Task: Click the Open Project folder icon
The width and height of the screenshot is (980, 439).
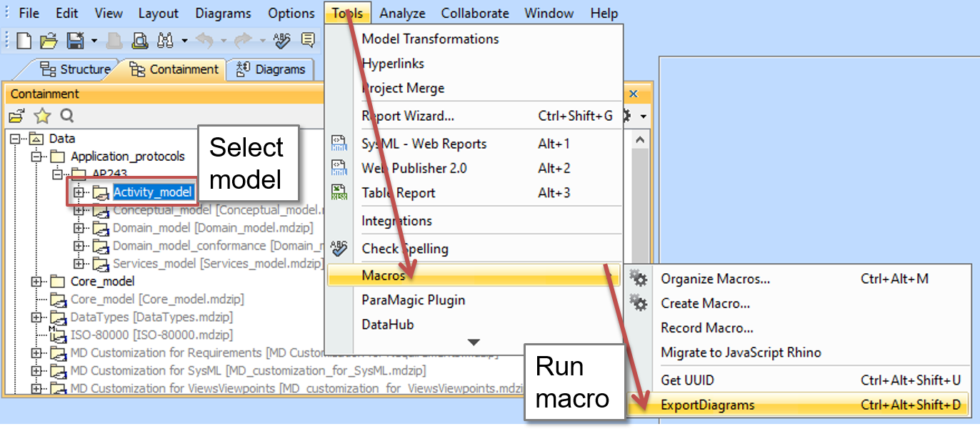Action: (x=48, y=41)
